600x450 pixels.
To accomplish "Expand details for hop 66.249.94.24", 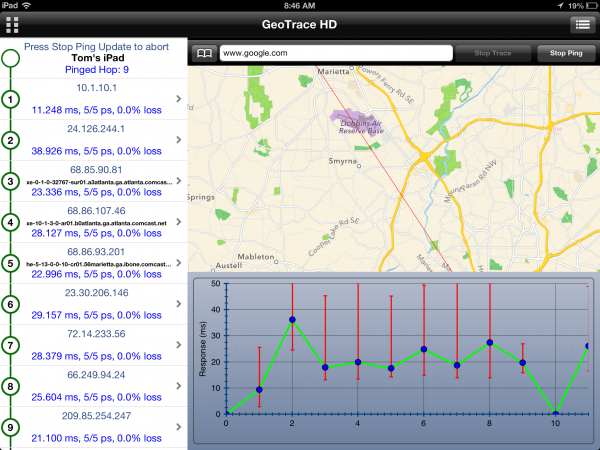I will coord(177,387).
